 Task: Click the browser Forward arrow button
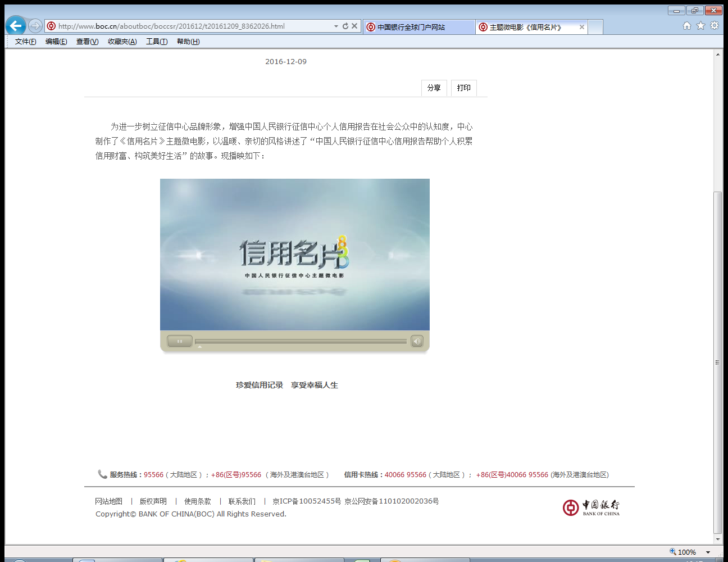(35, 26)
